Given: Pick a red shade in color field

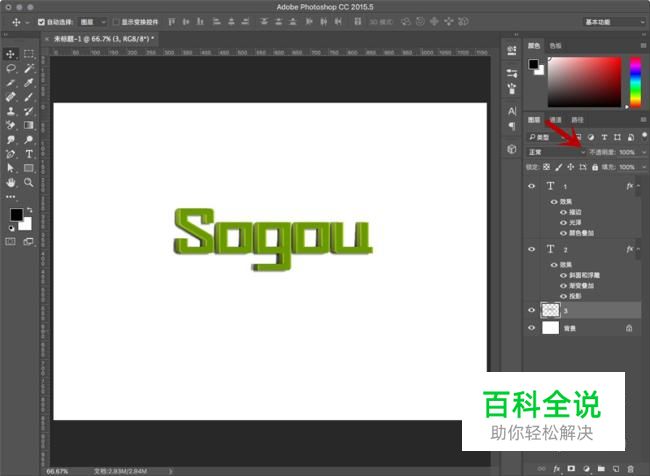Looking at the screenshot, I should (585, 82).
